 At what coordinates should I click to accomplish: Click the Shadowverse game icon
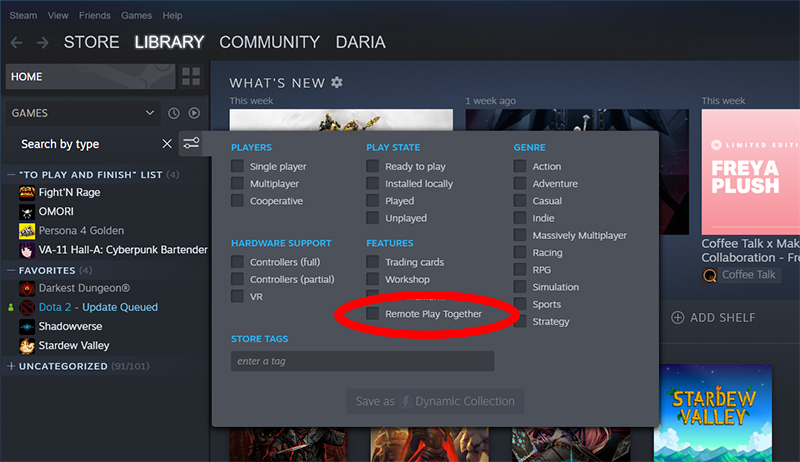tap(27, 326)
